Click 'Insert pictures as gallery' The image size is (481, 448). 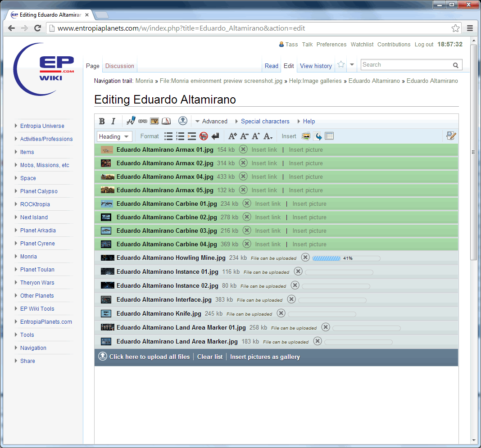tap(265, 357)
